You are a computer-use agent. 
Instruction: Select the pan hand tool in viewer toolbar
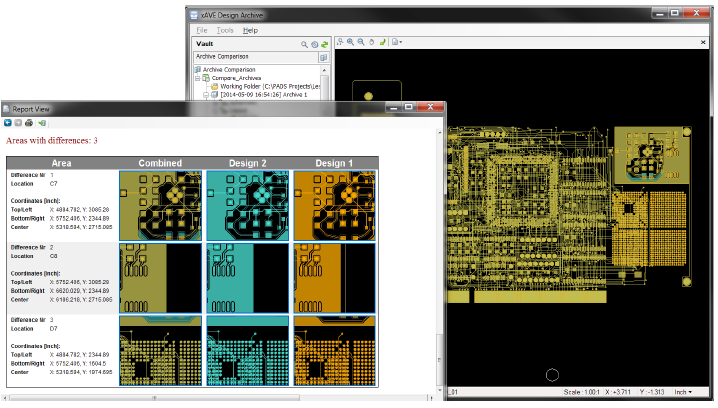(x=371, y=42)
